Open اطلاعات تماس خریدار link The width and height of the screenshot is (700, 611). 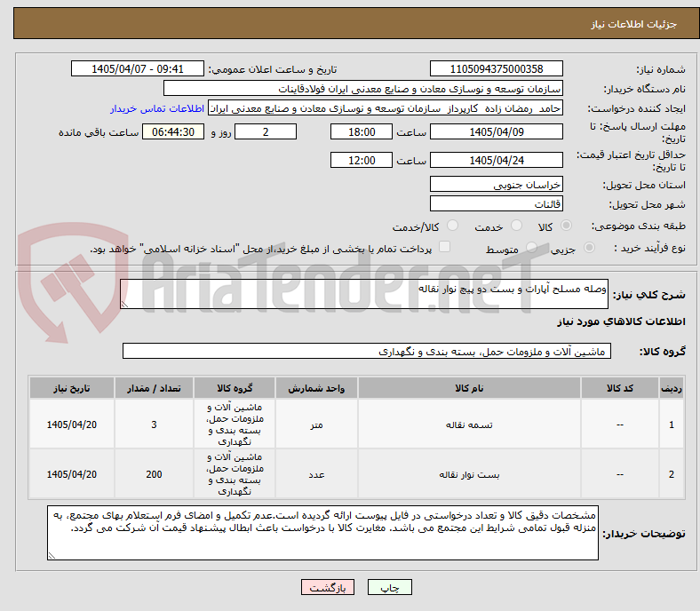coord(157,108)
